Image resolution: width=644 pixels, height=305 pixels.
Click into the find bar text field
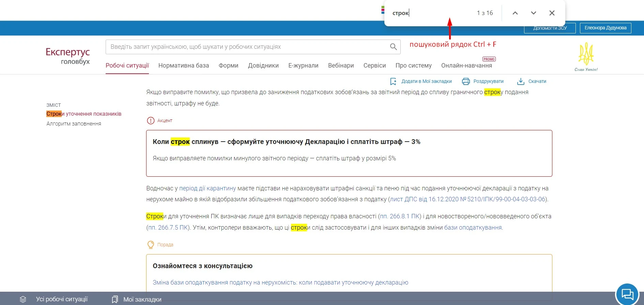[x=431, y=13]
